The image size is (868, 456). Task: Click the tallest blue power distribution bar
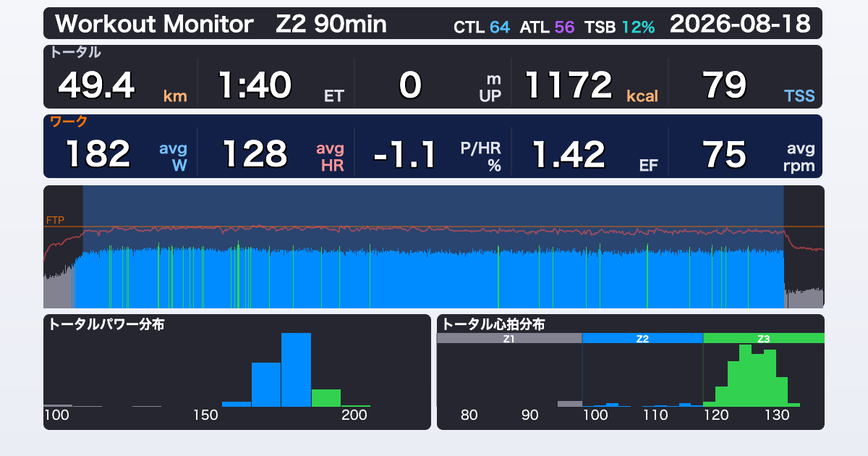pos(296,370)
